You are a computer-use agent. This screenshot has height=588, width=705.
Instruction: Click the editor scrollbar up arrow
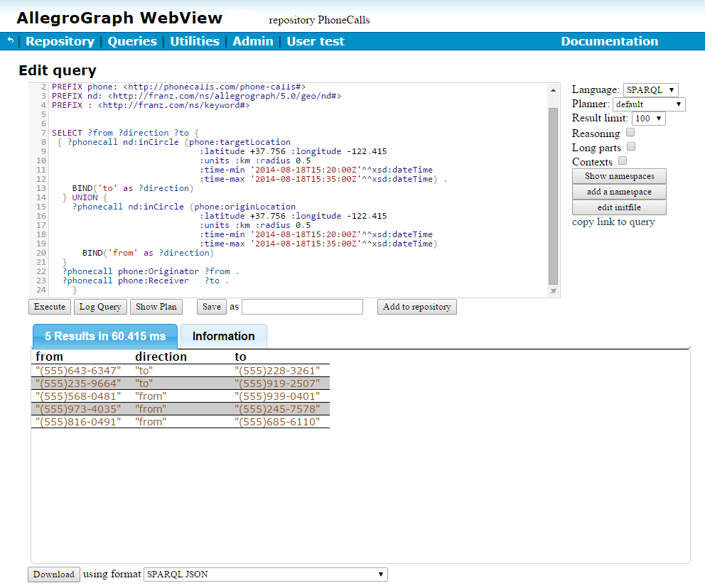[553, 90]
